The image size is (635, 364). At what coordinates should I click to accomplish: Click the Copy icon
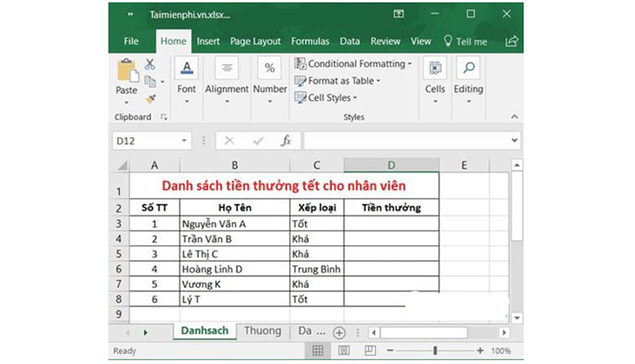(x=150, y=81)
